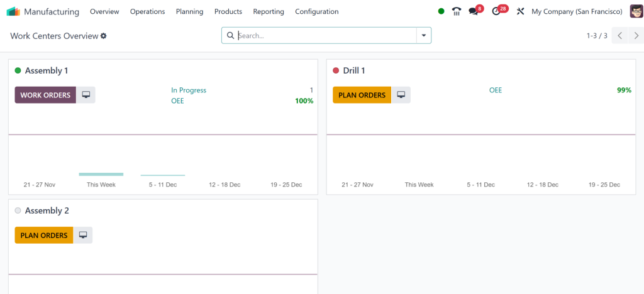
Task: Click This Week label in Drill 1 chart
Action: point(419,185)
